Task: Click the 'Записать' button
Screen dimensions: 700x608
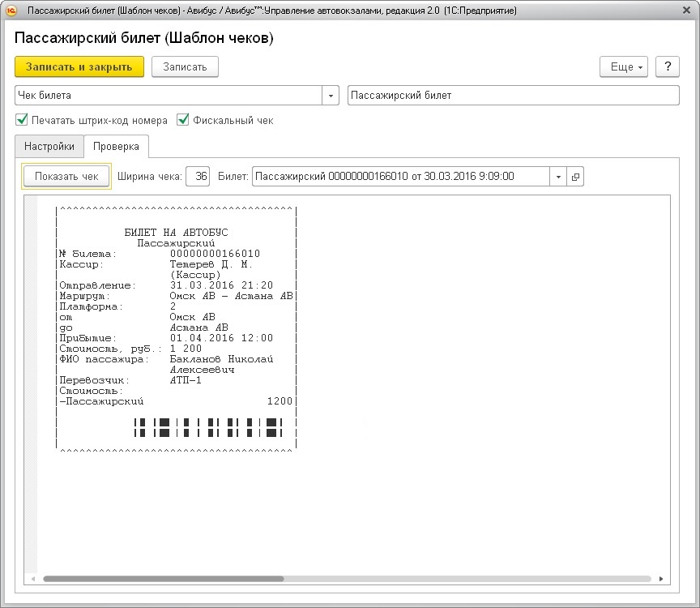Action: tap(185, 66)
